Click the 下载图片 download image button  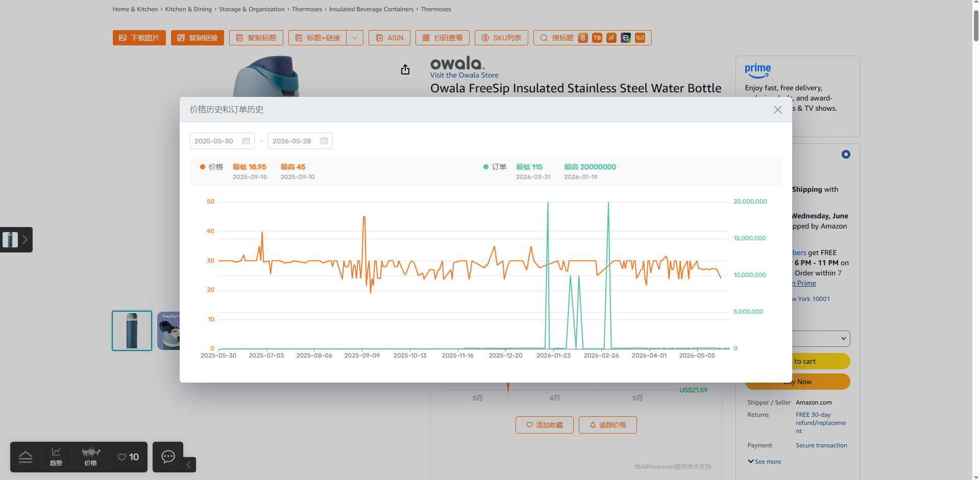pos(139,38)
